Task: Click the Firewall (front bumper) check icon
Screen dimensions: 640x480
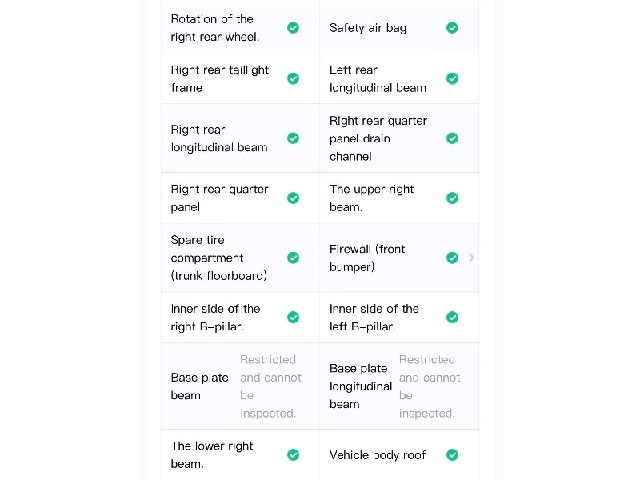Action: point(452,258)
